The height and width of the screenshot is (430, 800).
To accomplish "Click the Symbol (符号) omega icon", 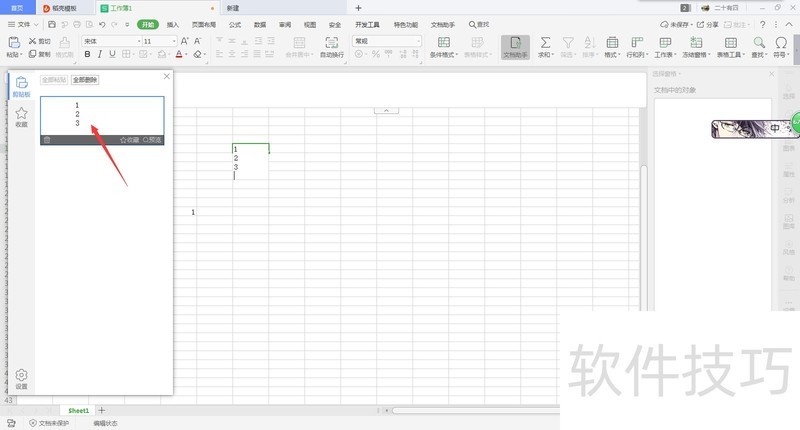I will (781, 42).
